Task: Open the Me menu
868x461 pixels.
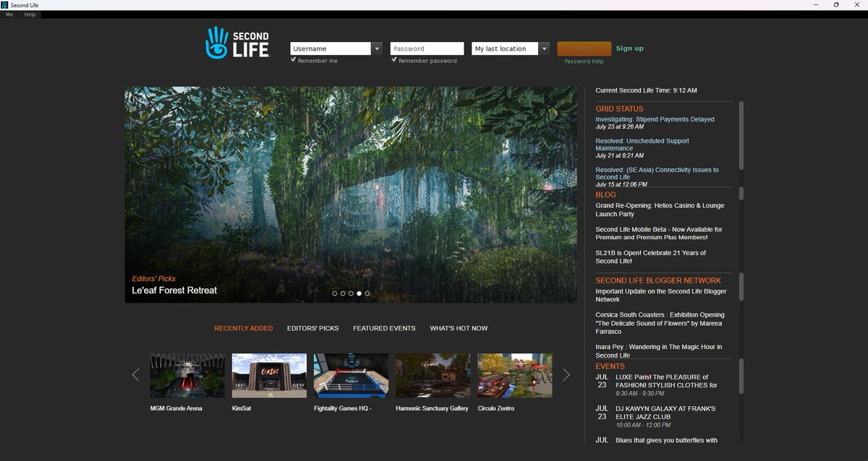Action: (9, 14)
